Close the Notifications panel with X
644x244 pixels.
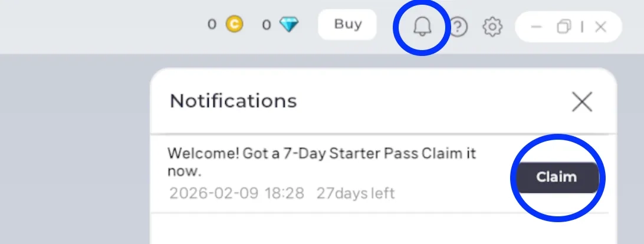point(581,102)
